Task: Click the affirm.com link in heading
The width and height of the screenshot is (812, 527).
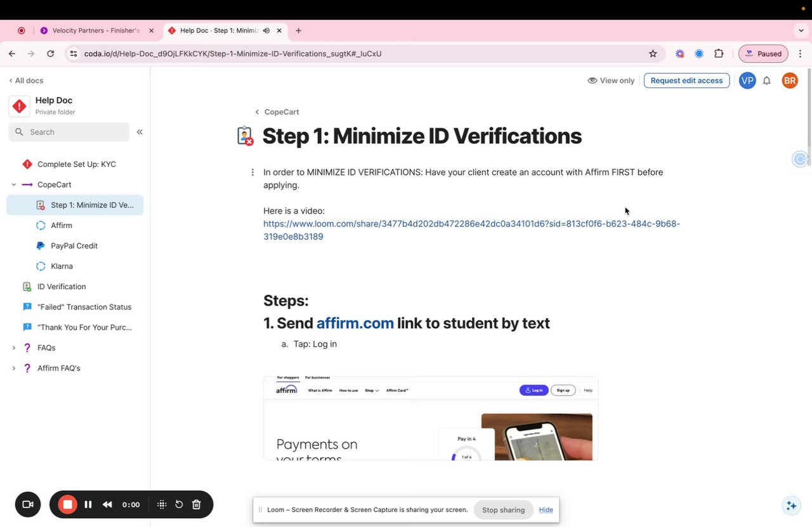Action: pyautogui.click(x=355, y=323)
